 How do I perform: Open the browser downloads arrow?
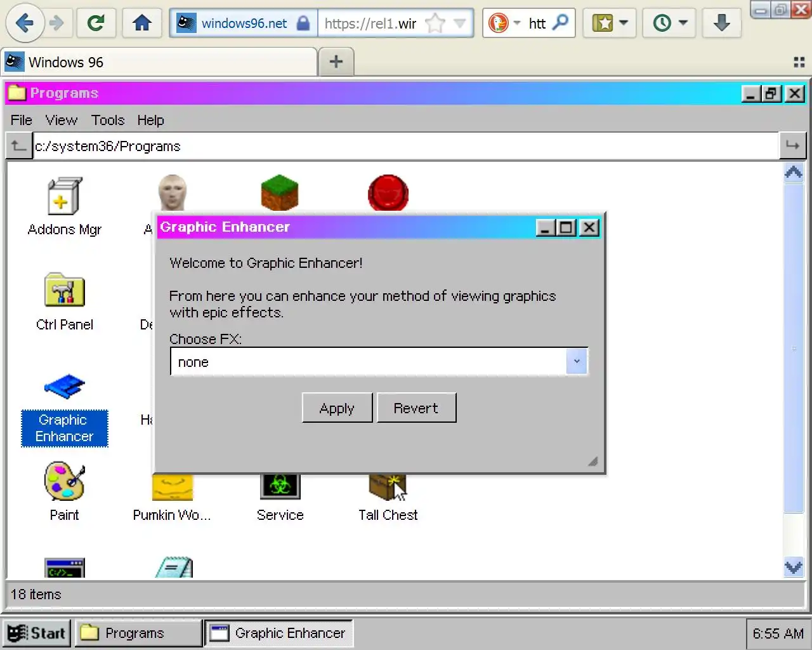[x=721, y=23]
